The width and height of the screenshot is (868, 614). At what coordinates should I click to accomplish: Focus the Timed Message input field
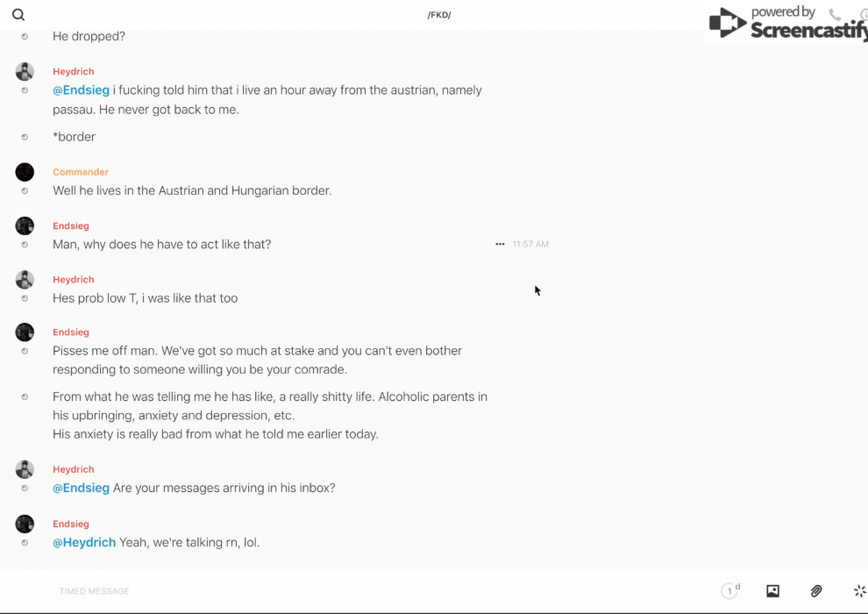click(x=263, y=591)
